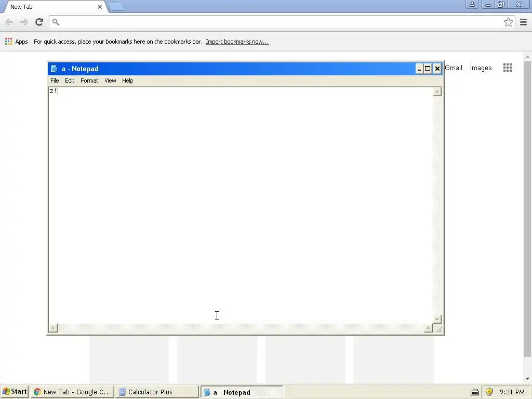Switch to Calculator Plus taskbar button

point(157,392)
